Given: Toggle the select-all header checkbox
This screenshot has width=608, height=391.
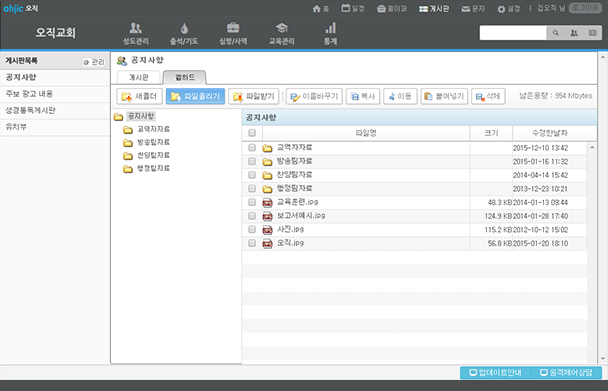Looking at the screenshot, I should point(252,133).
